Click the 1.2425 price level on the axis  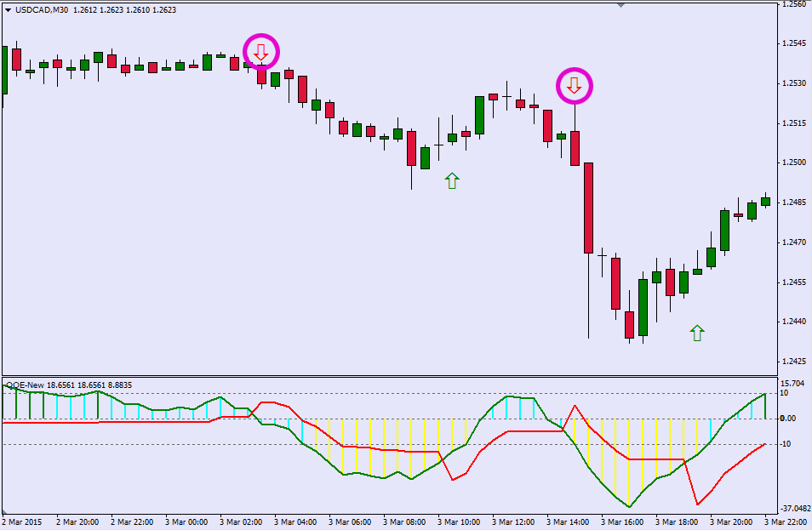click(x=794, y=362)
